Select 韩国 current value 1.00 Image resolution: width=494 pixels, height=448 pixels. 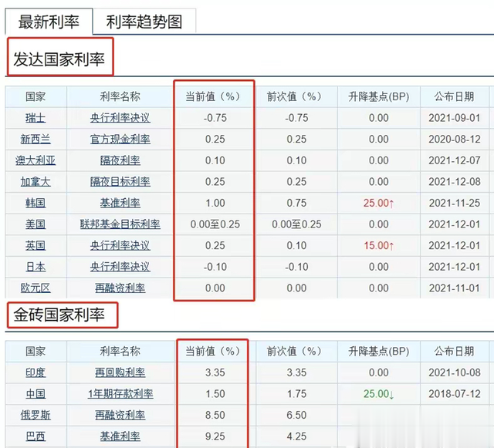pyautogui.click(x=215, y=203)
